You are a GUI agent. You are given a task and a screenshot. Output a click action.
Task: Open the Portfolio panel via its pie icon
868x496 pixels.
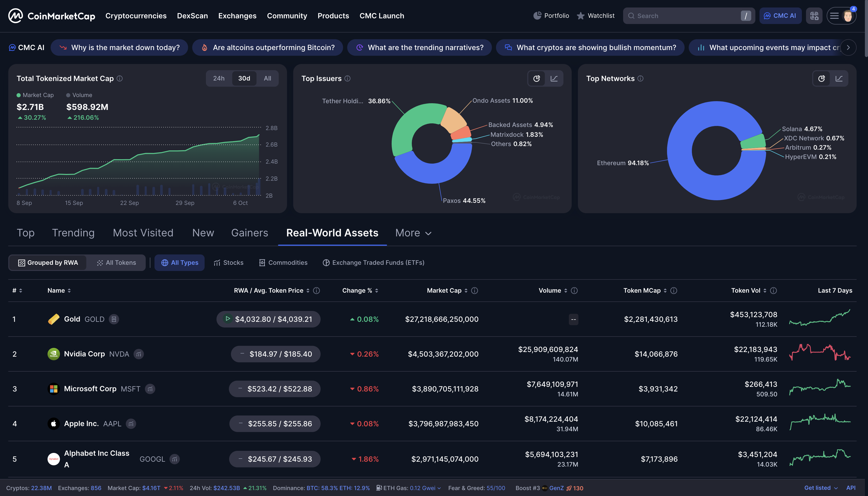pos(538,15)
